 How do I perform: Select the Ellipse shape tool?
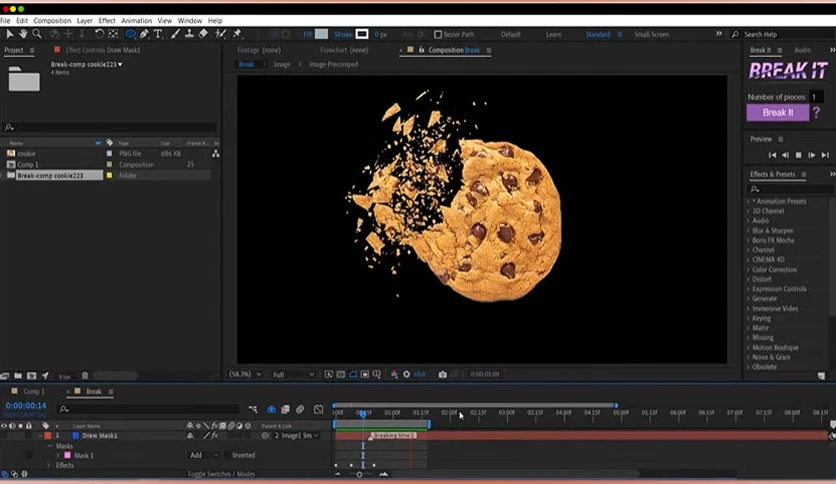pyautogui.click(x=130, y=34)
